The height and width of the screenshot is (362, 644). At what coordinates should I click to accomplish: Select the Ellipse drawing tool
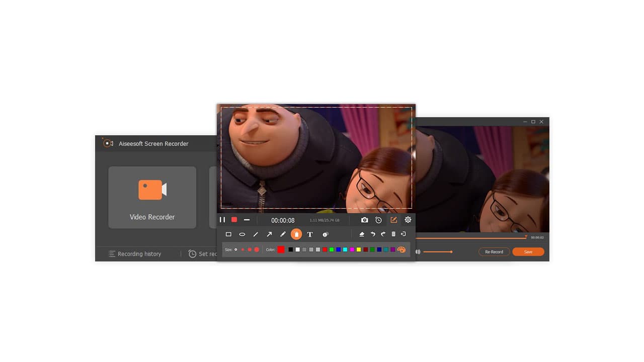tap(242, 234)
